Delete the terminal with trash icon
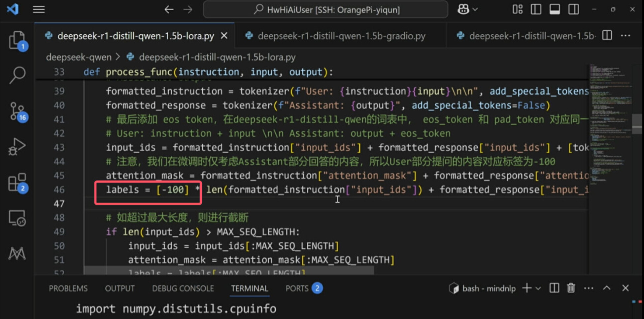The height and width of the screenshot is (319, 644). click(571, 288)
